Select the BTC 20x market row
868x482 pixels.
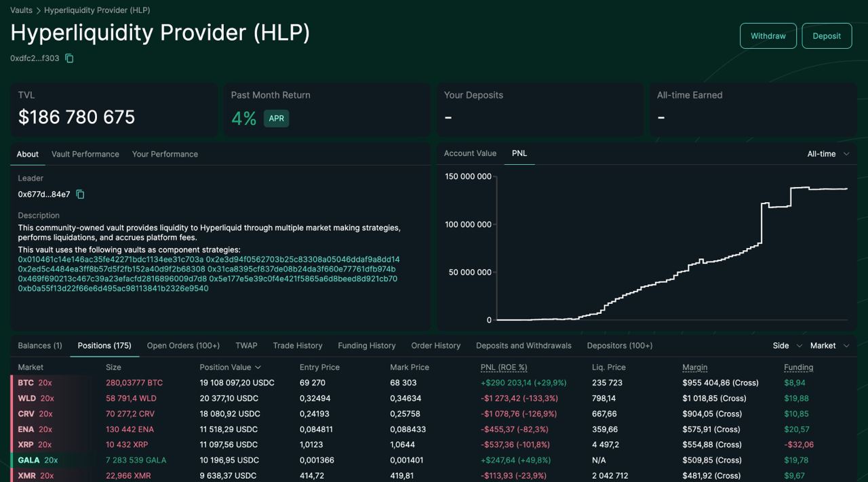[434, 383]
